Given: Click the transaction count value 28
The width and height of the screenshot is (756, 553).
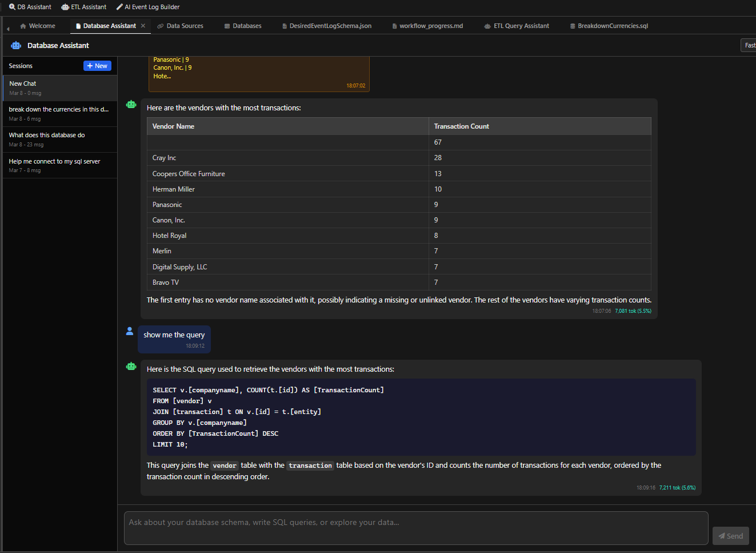Looking at the screenshot, I should [x=438, y=158].
